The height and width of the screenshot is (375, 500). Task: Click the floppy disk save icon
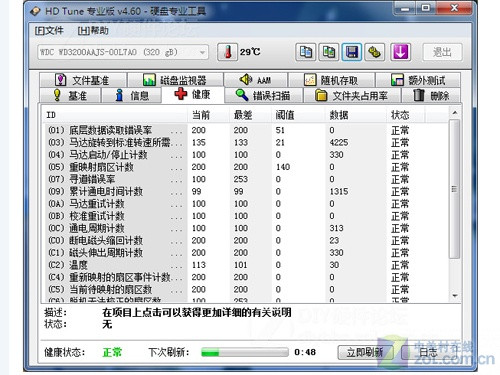tap(352, 52)
